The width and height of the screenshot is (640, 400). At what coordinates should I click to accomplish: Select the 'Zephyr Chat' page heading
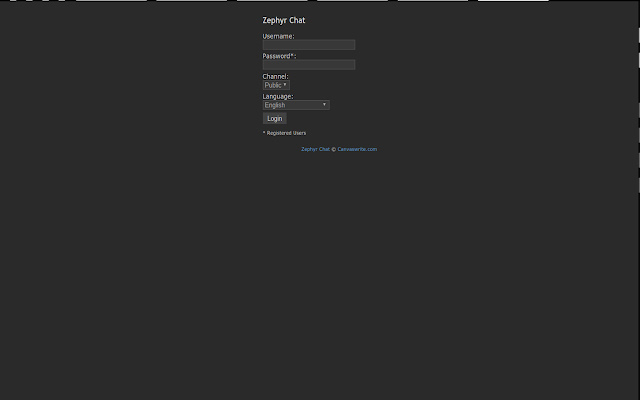pyautogui.click(x=284, y=20)
